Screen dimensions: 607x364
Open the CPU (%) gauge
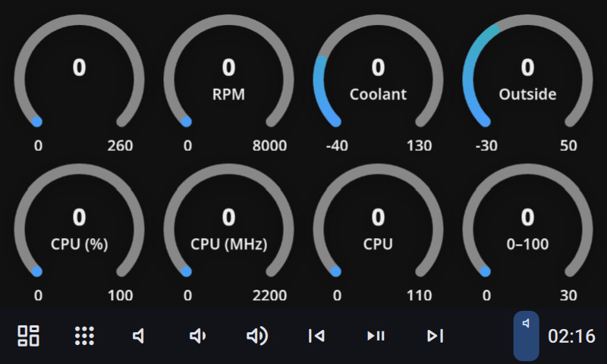pyautogui.click(x=79, y=229)
